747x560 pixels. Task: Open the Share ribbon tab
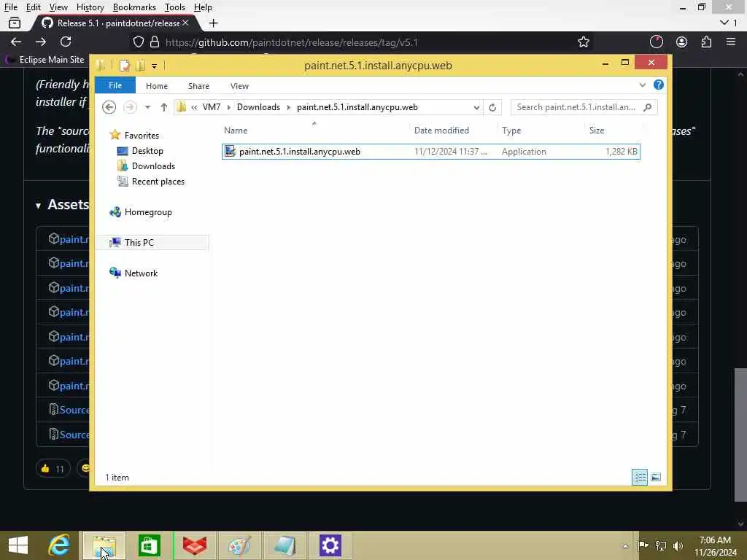pos(198,86)
